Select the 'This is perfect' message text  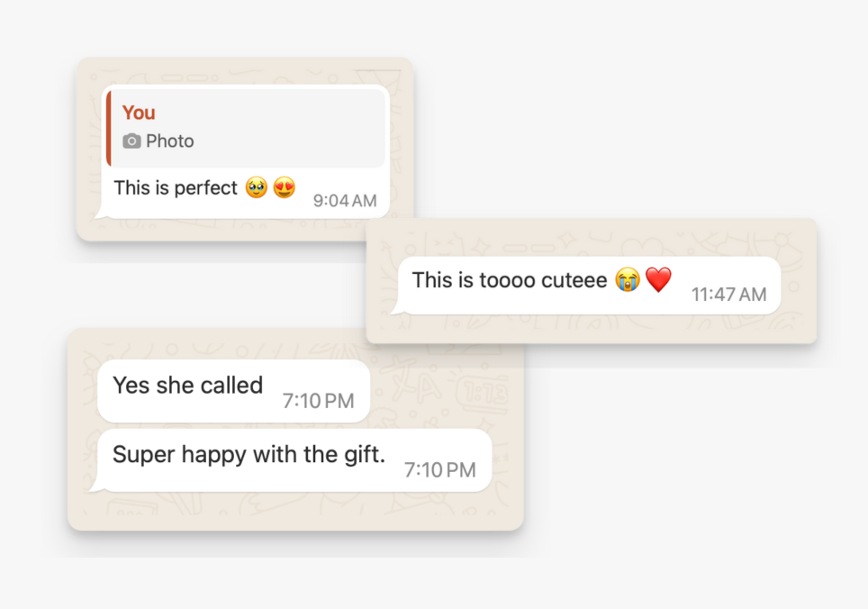click(x=176, y=187)
